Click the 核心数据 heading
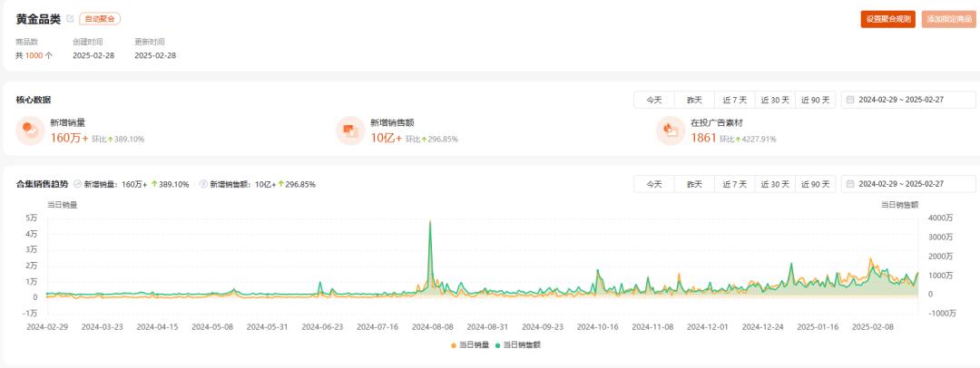 [34, 100]
